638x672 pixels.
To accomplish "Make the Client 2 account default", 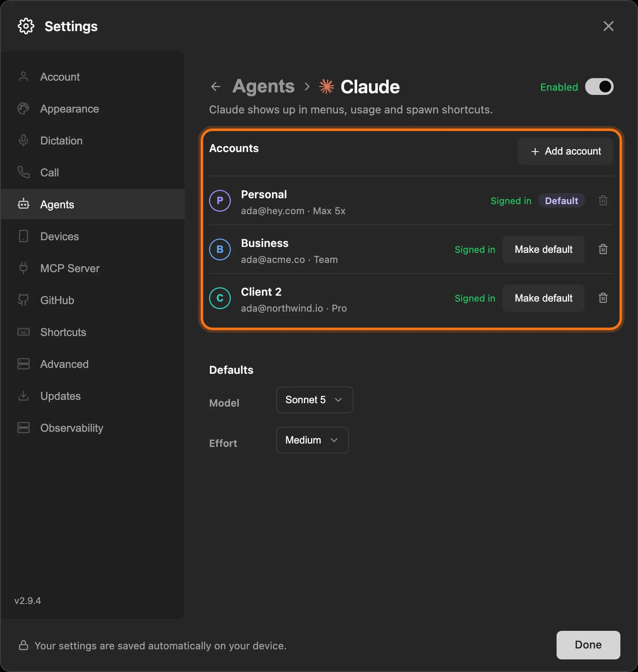I will click(544, 298).
